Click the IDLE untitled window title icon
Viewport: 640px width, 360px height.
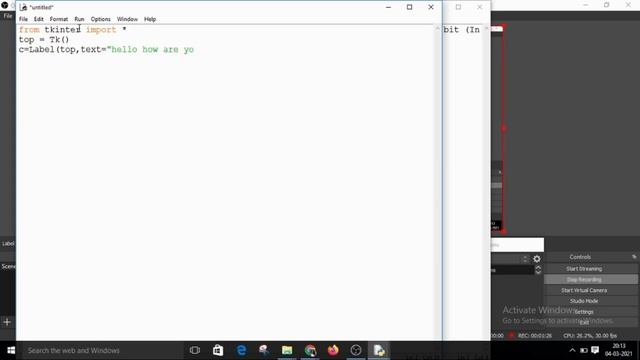click(23, 7)
